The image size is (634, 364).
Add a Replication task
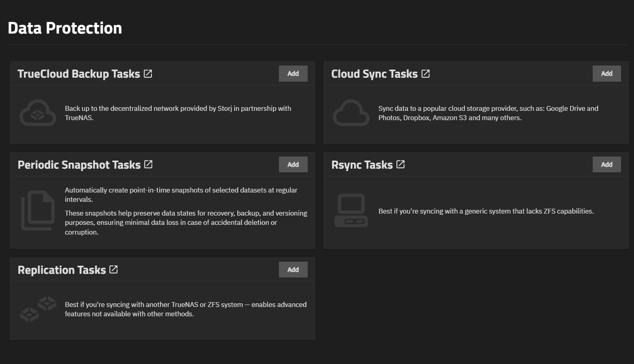click(293, 270)
